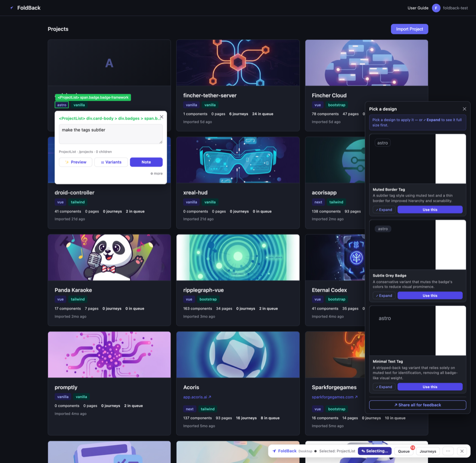476x463 pixels.
Task: Open the Fincher Cloud project thumbnail
Action: pyautogui.click(x=367, y=63)
